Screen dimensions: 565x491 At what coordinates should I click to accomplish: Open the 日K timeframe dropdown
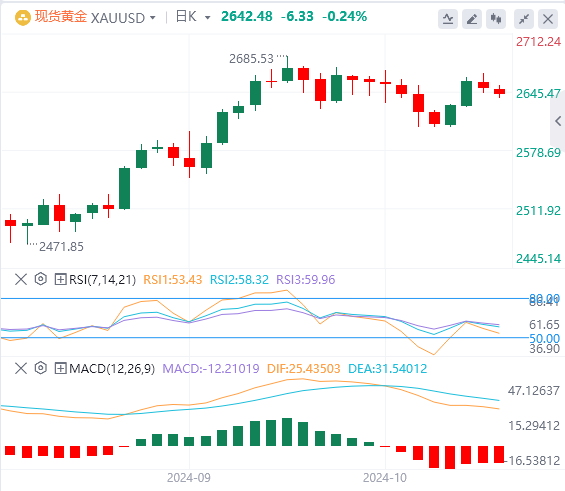(193, 17)
